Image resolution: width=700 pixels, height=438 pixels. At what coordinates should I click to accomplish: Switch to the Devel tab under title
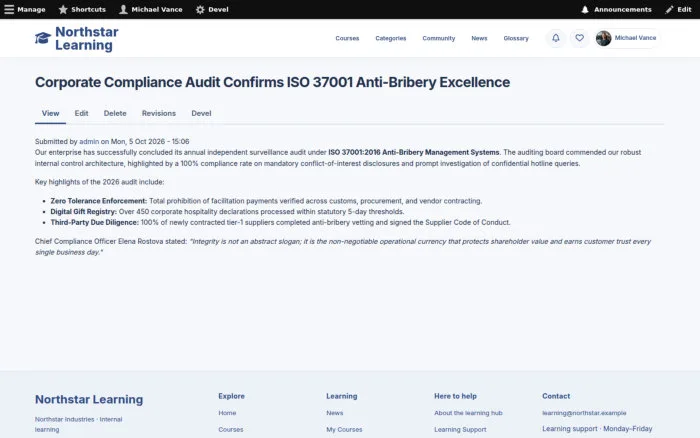pos(201,113)
